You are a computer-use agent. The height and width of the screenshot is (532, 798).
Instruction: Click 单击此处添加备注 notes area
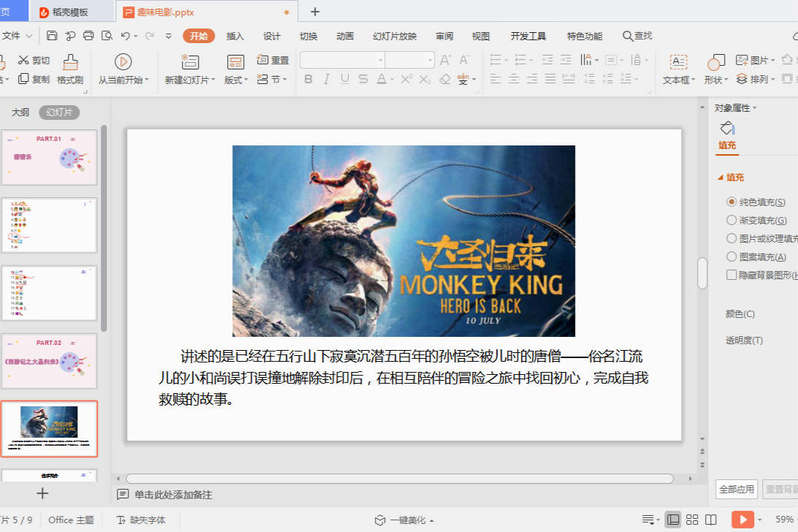173,495
